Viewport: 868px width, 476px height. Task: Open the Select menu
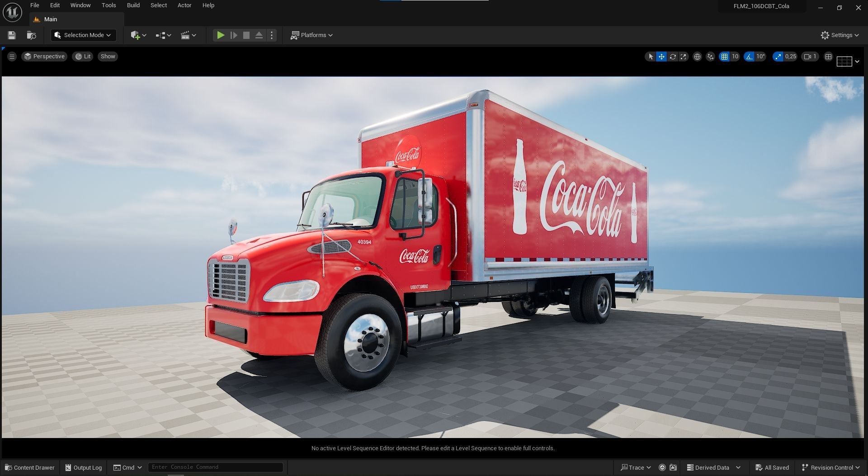[159, 5]
